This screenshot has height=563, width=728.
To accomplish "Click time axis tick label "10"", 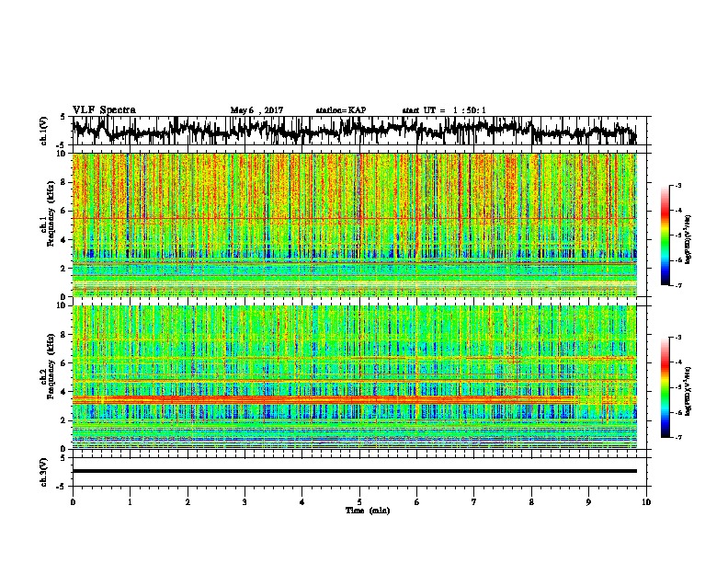I will pos(646,502).
